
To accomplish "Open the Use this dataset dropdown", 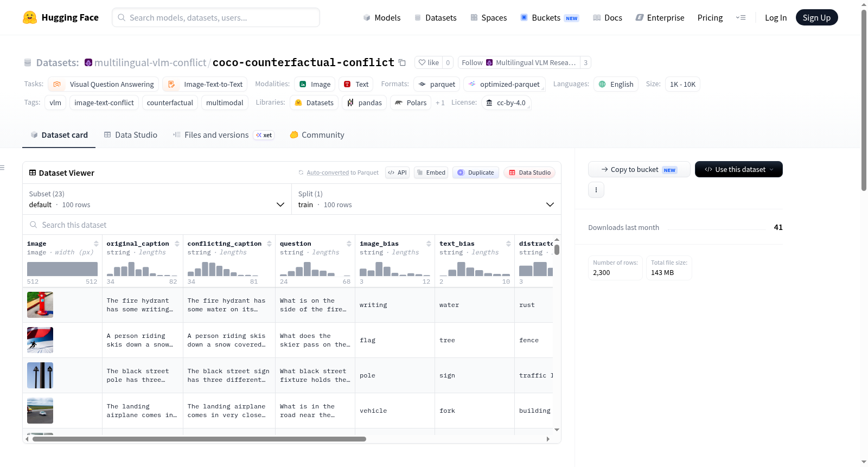I will [x=739, y=169].
